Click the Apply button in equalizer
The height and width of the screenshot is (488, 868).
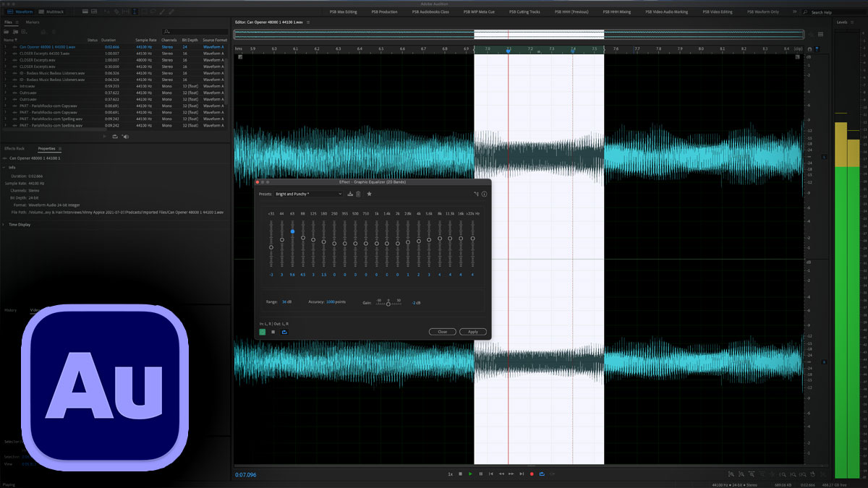click(x=473, y=332)
